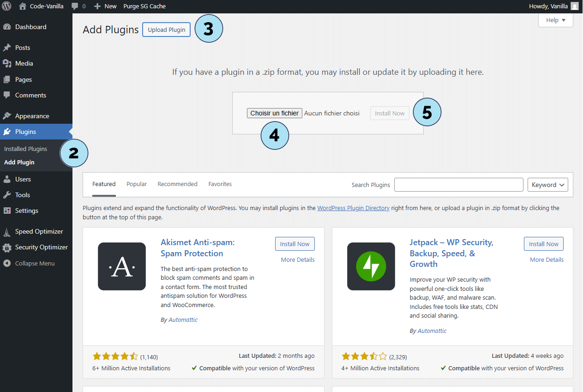
Task: Focus the Search Plugins input field
Action: 458,185
